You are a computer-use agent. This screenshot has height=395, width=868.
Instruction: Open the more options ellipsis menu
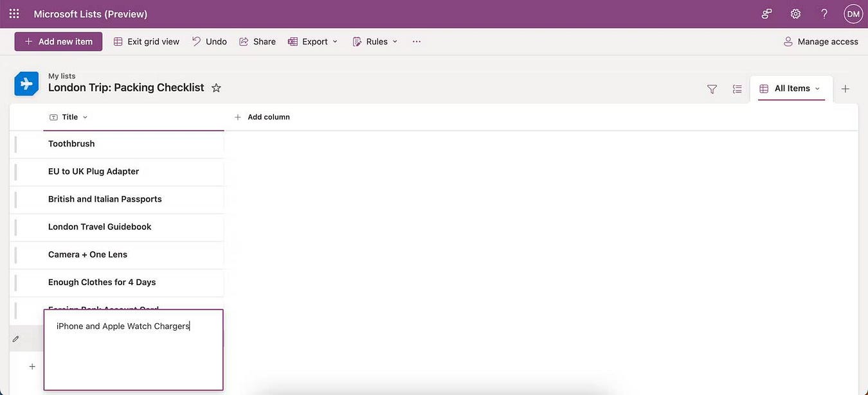point(416,41)
